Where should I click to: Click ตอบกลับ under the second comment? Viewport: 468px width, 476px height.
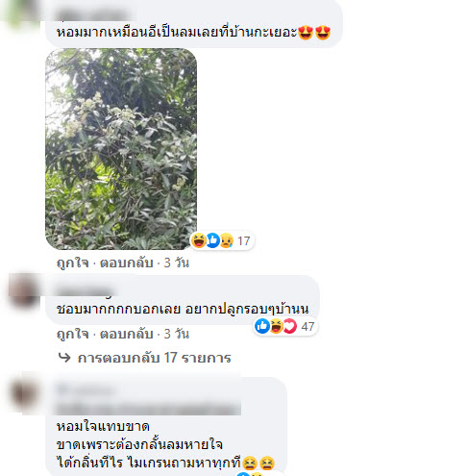pos(127,334)
